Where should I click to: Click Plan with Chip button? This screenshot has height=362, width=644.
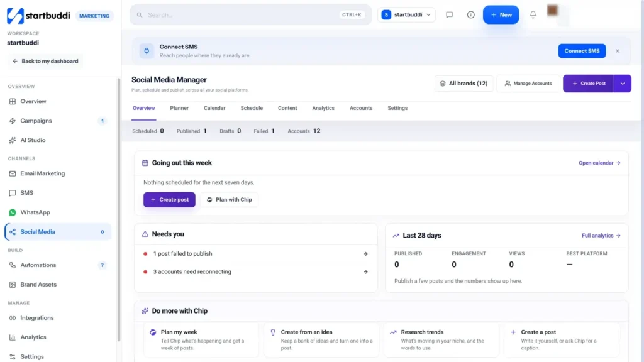tap(229, 200)
